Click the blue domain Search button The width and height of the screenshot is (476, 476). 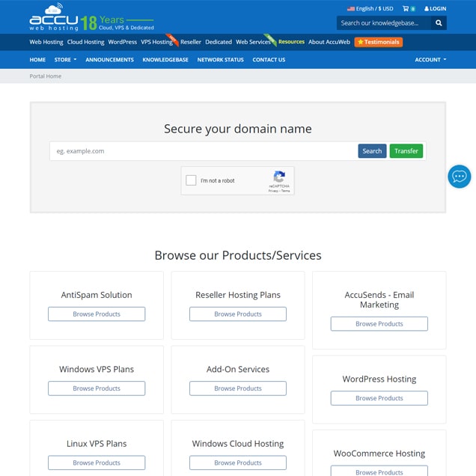(372, 151)
